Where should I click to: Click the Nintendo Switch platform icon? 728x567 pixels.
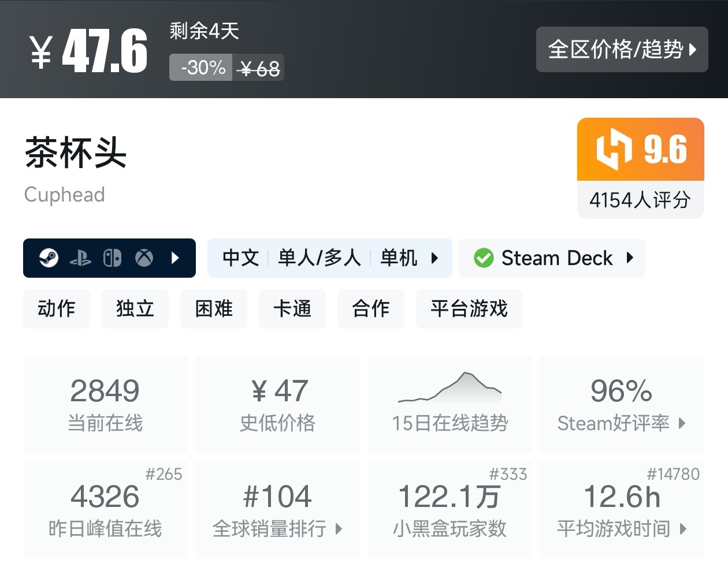[112, 258]
